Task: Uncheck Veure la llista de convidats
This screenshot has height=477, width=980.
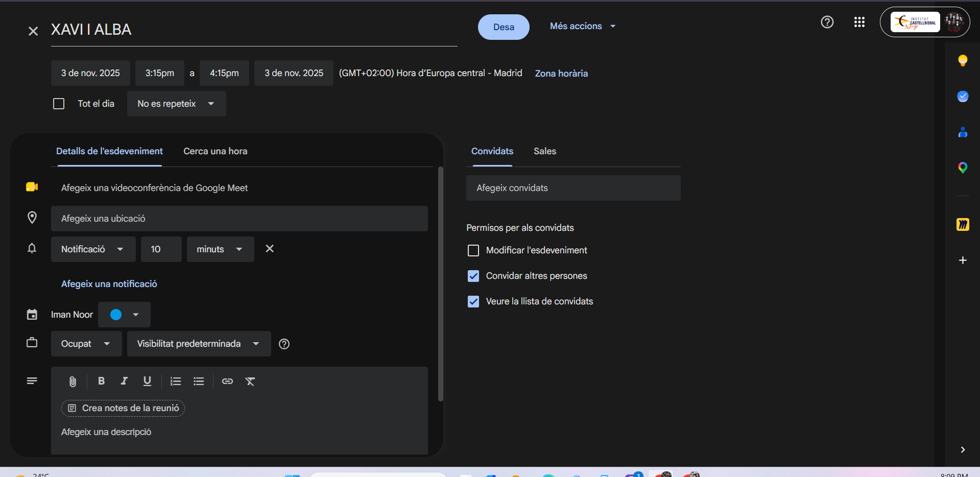Action: [473, 301]
